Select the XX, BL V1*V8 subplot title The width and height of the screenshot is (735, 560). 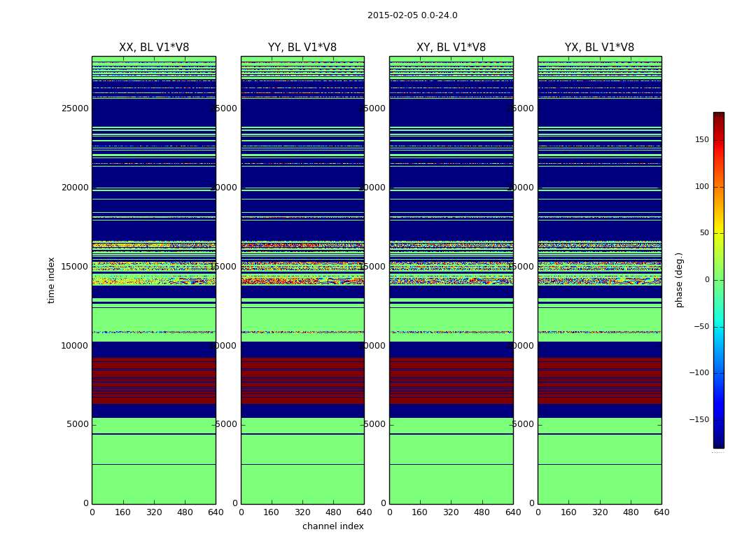(x=154, y=48)
